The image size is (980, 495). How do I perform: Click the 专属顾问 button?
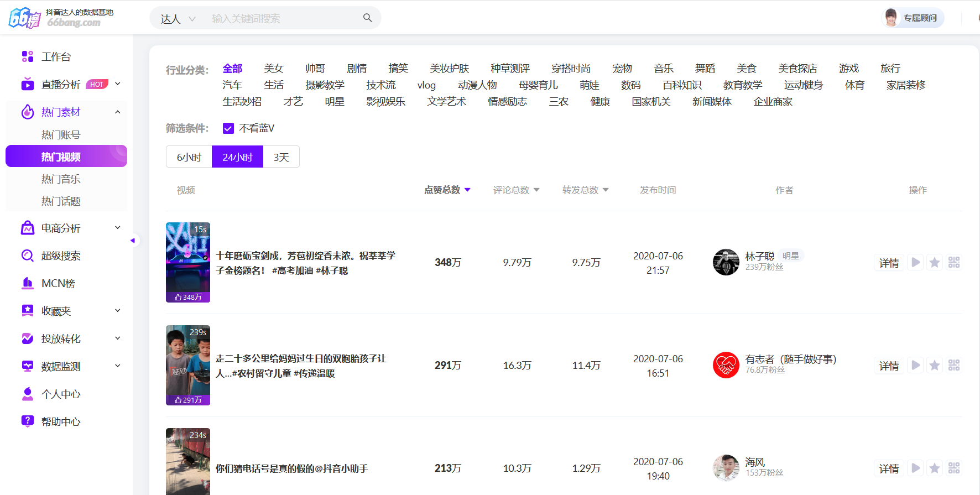pos(913,18)
